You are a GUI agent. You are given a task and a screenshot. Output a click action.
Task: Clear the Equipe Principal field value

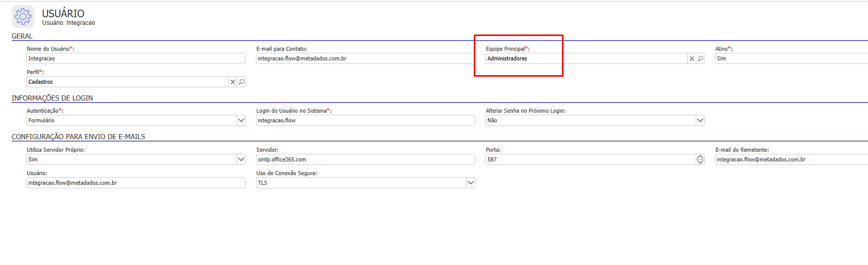click(x=692, y=59)
